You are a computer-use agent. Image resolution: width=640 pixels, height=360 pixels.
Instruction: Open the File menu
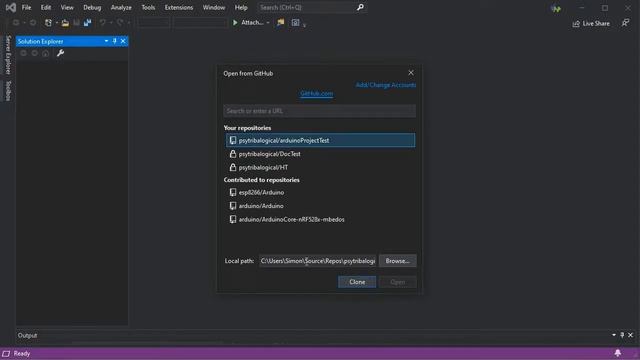click(27, 7)
